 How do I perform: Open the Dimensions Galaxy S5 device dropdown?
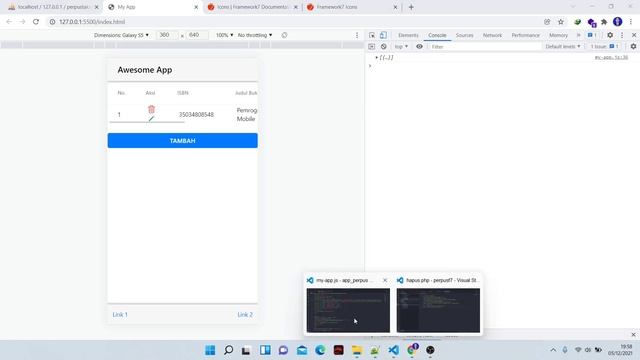(121, 35)
